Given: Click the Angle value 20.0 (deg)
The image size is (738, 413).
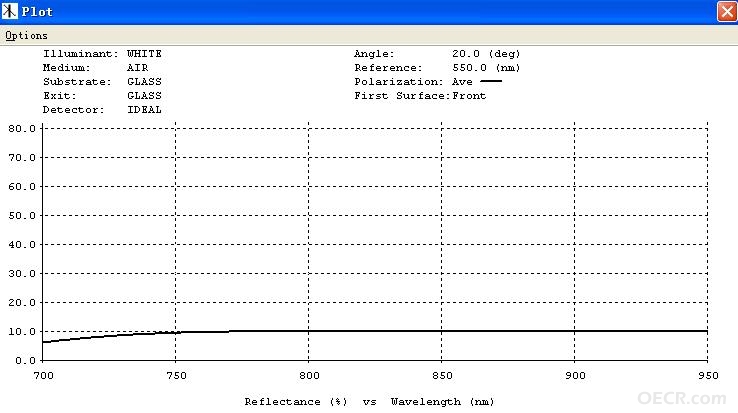Looking at the screenshot, I should pos(486,54).
